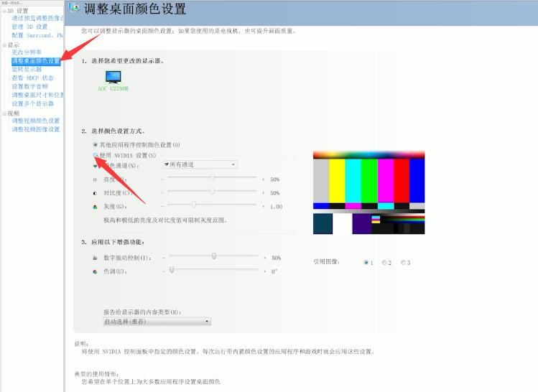Click the hue value 0°
The width and height of the screenshot is (538, 392).
[274, 271]
